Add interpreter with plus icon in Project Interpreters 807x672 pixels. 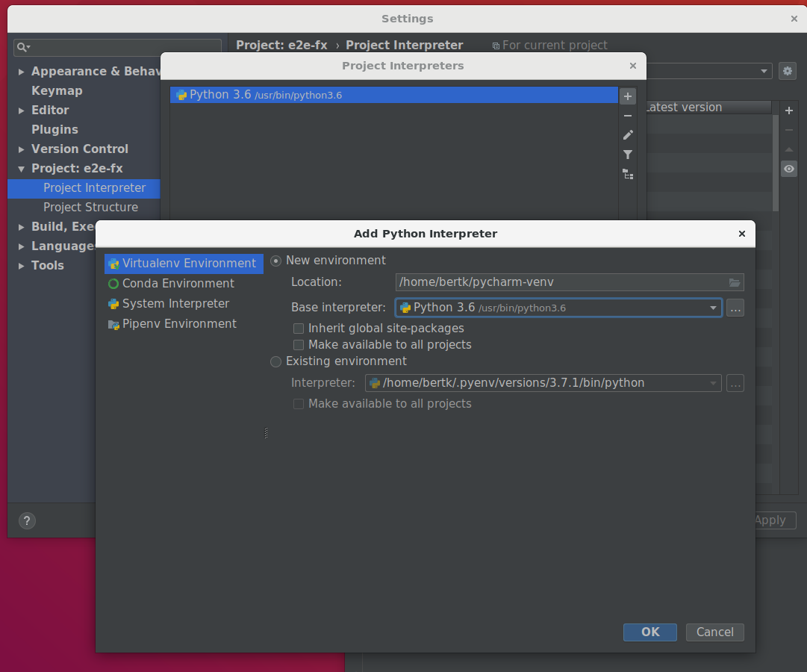(x=627, y=96)
